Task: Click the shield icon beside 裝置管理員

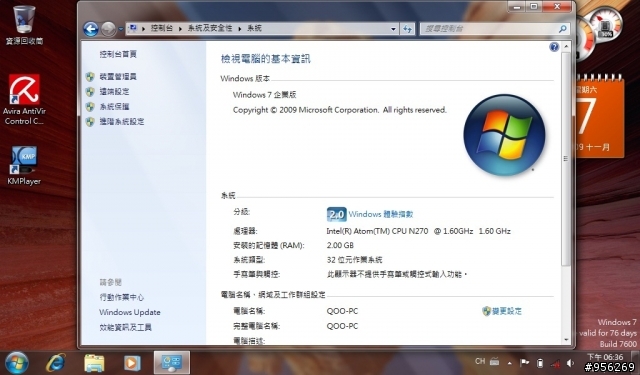Action: (90, 77)
